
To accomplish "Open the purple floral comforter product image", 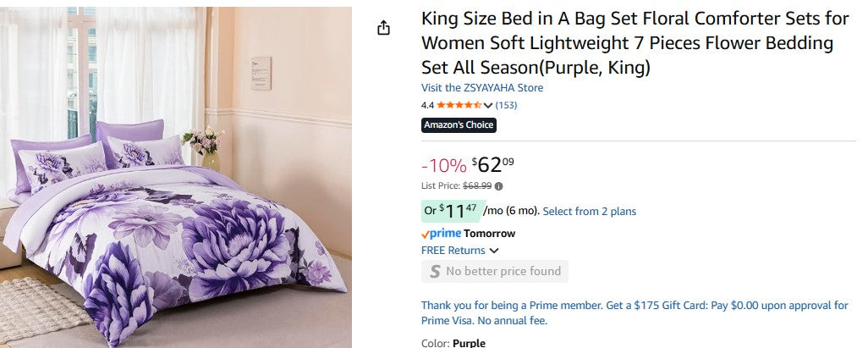I will 176,178.
